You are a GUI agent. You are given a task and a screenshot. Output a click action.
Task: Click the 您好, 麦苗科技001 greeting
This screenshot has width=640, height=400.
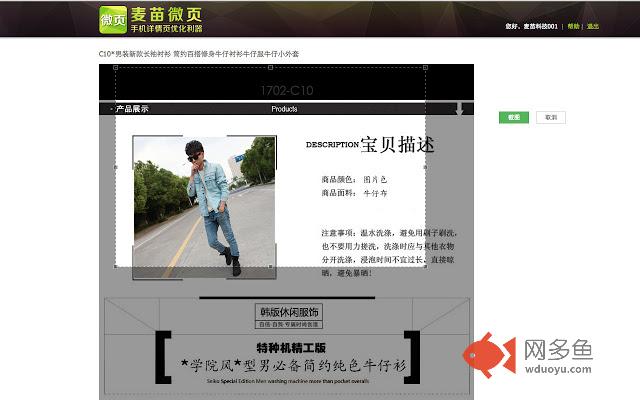click(531, 27)
